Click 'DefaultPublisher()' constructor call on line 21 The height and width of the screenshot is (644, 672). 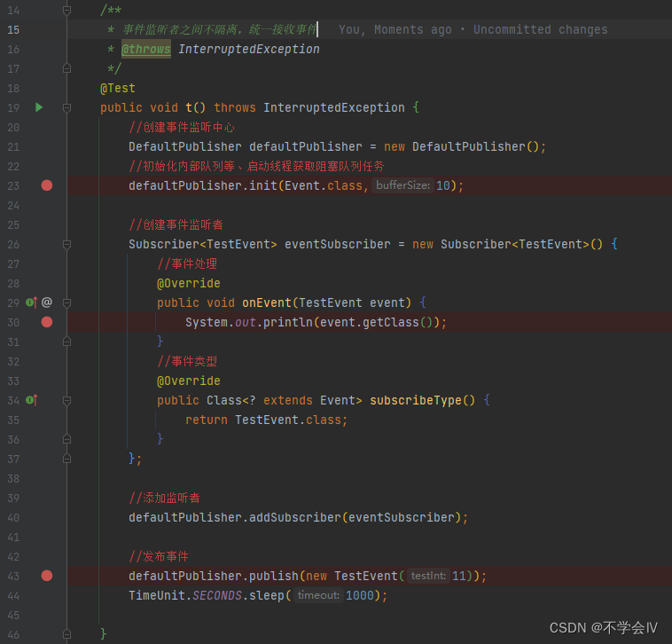tap(476, 146)
